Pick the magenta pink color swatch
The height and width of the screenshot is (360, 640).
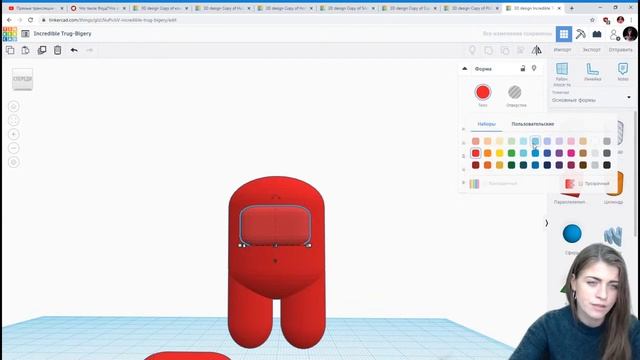[571, 153]
